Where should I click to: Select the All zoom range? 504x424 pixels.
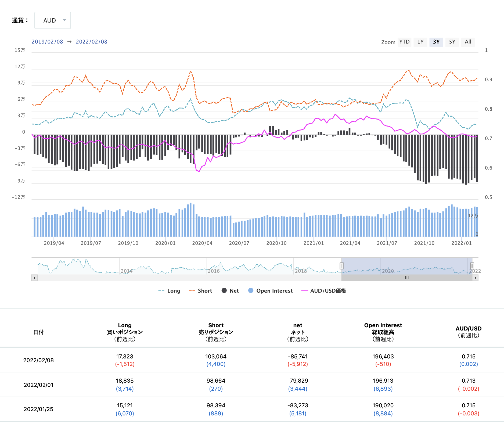(x=468, y=42)
